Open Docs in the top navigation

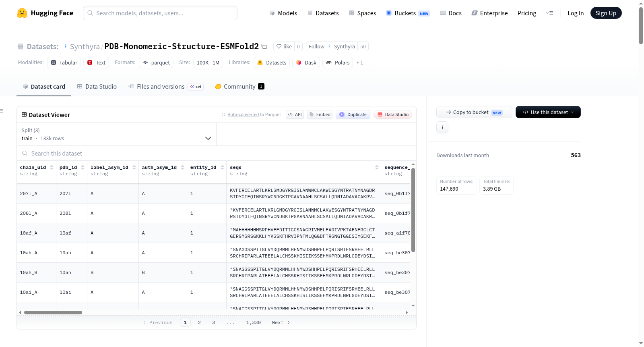click(x=450, y=13)
